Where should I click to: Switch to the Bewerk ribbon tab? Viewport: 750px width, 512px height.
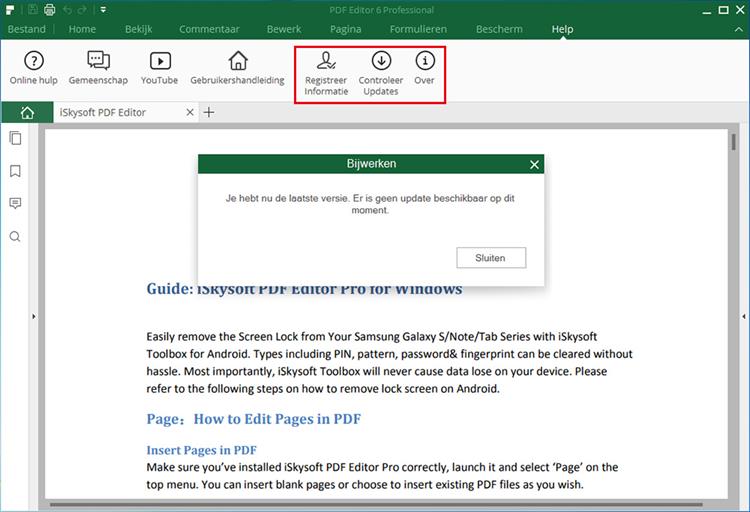pyautogui.click(x=284, y=29)
